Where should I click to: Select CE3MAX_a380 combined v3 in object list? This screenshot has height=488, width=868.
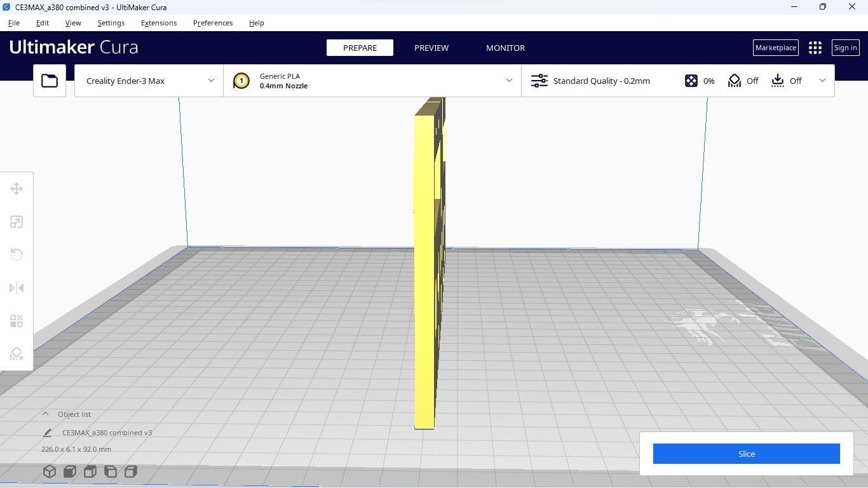click(107, 433)
